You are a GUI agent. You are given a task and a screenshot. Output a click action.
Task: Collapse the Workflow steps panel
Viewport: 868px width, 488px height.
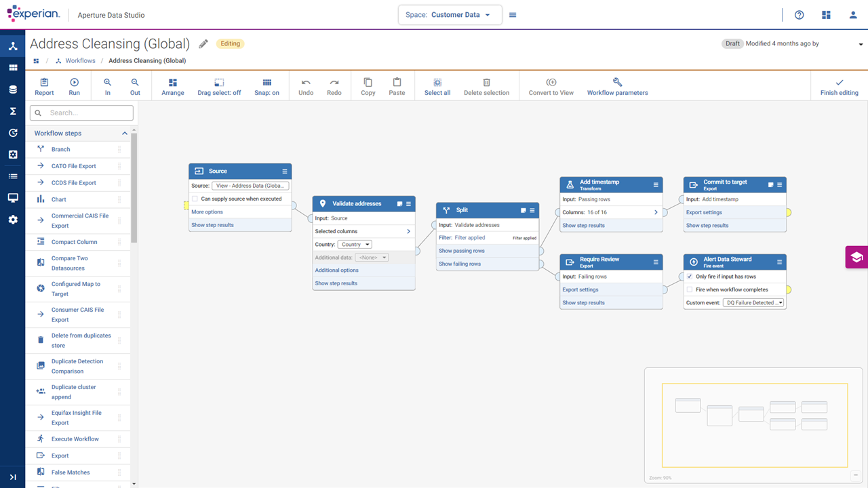point(123,133)
